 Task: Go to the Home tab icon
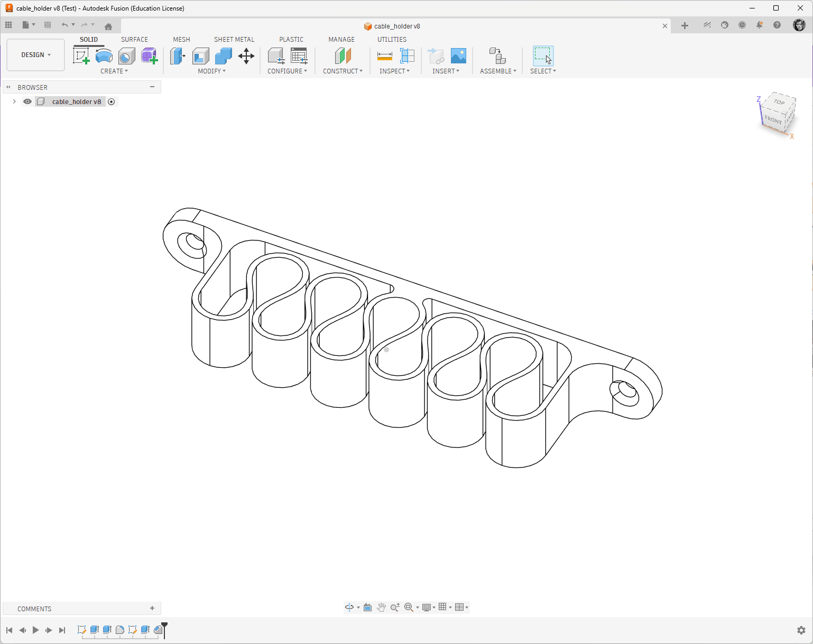click(108, 26)
